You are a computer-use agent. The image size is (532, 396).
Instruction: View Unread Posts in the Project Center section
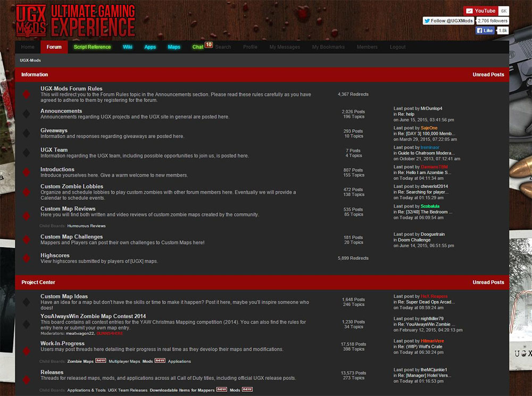coord(488,282)
